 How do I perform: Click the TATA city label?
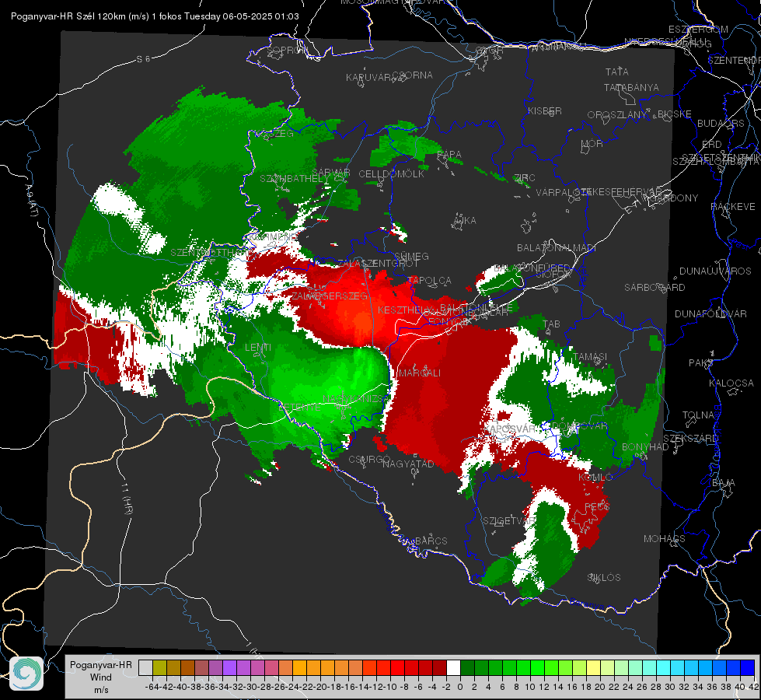point(617,72)
